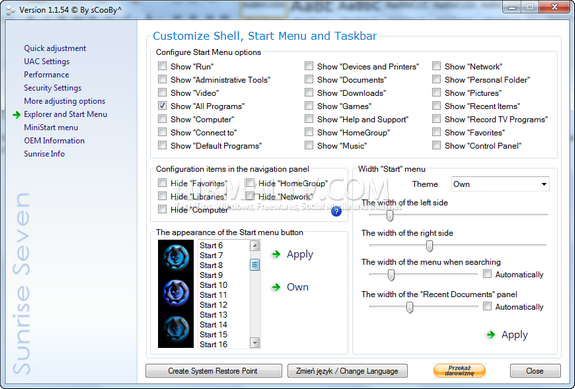
Task: Select Start 8 in the list
Action: pos(211,265)
